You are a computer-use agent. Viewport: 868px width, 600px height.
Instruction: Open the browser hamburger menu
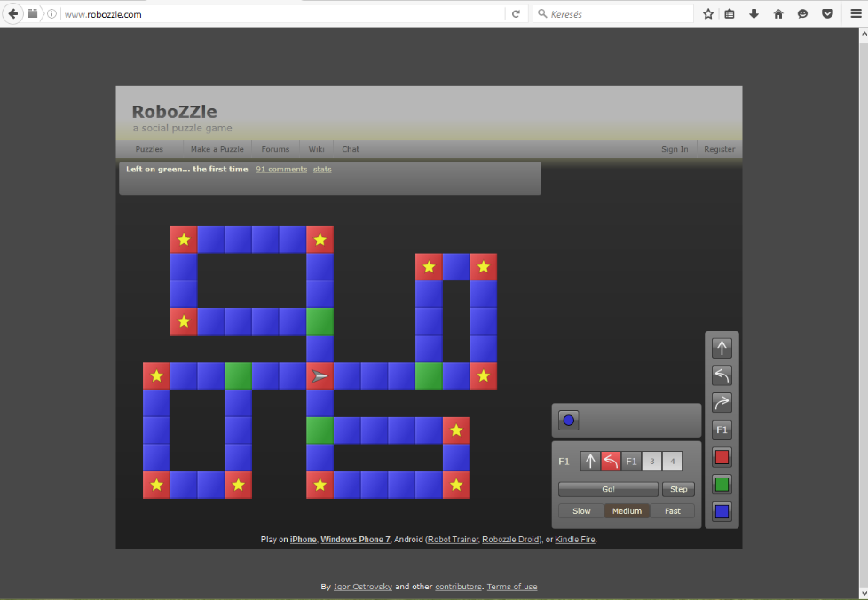click(x=856, y=14)
